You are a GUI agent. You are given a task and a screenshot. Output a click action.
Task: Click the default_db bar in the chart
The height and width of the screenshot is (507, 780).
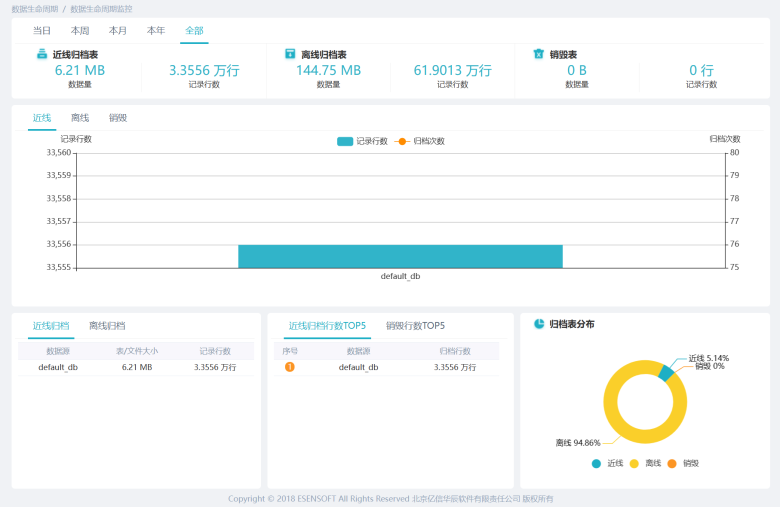pos(400,256)
